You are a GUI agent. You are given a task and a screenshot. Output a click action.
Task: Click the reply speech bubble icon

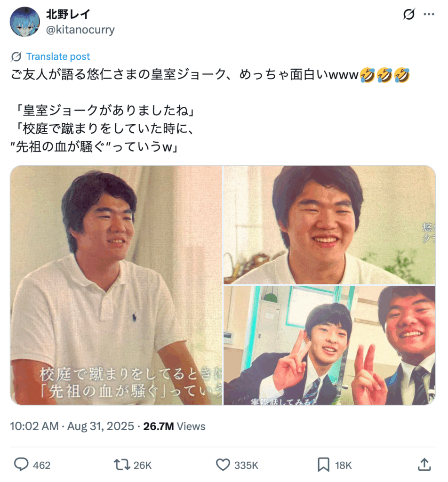tap(21, 465)
